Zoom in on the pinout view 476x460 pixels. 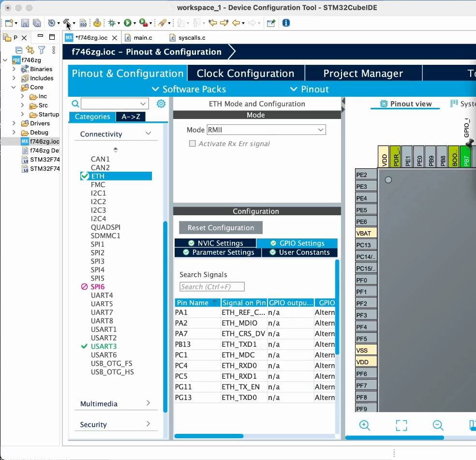click(364, 425)
